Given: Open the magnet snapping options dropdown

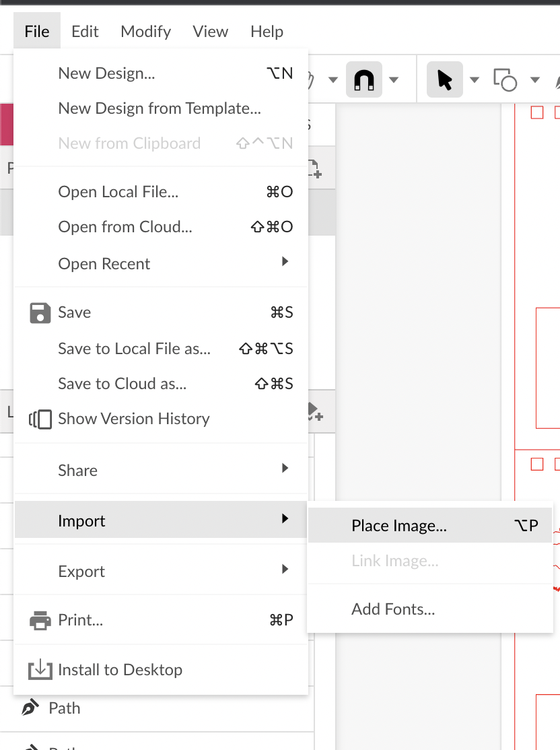Looking at the screenshot, I should tap(394, 80).
